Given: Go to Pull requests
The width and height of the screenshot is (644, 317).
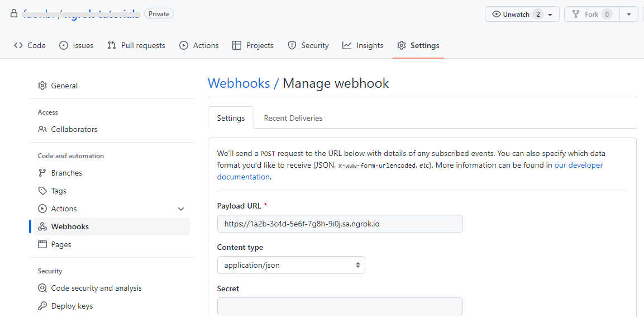Looking at the screenshot, I should (x=136, y=46).
